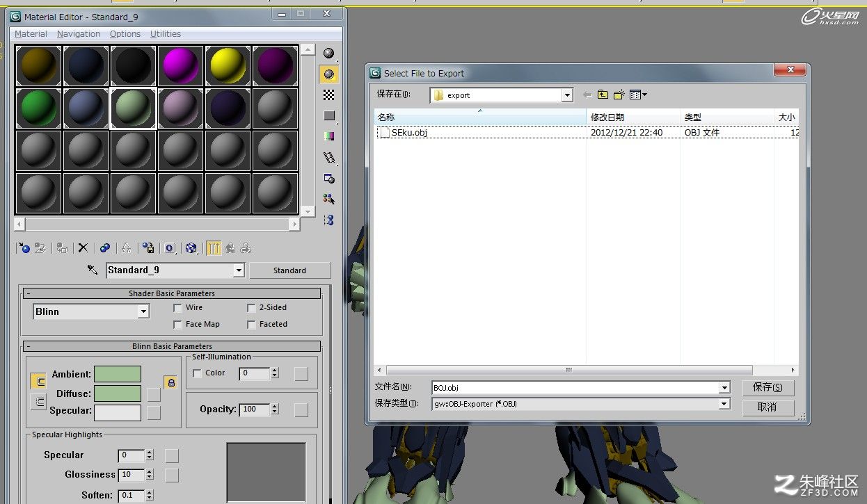
Task: Click the BOJ.obj file name field
Action: tap(575, 388)
